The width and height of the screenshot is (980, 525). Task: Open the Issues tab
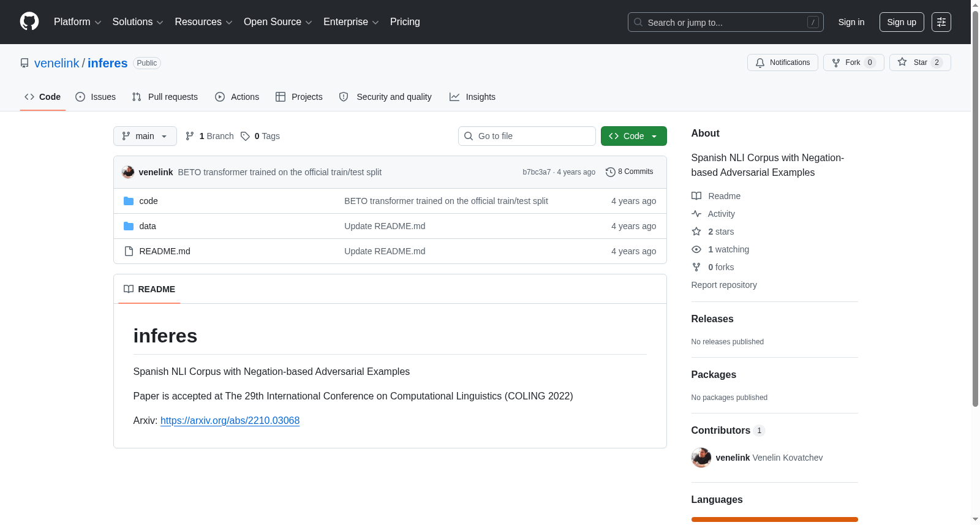click(x=96, y=97)
